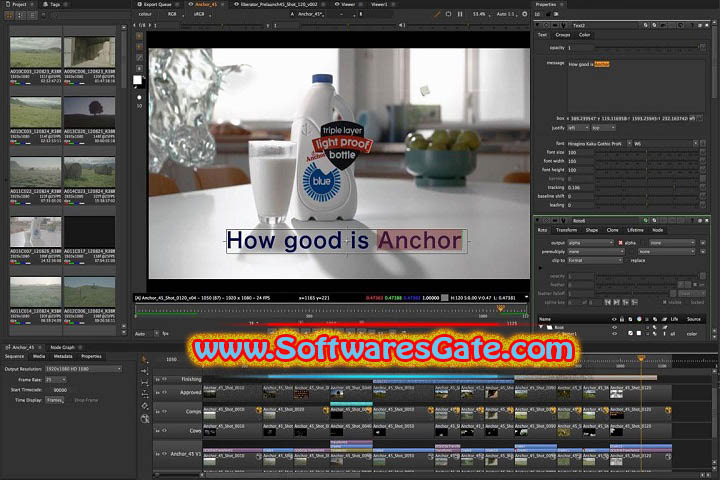Image resolution: width=720 pixels, height=480 pixels.
Task: Click the green revert icon in Roto header
Action: click(646, 220)
